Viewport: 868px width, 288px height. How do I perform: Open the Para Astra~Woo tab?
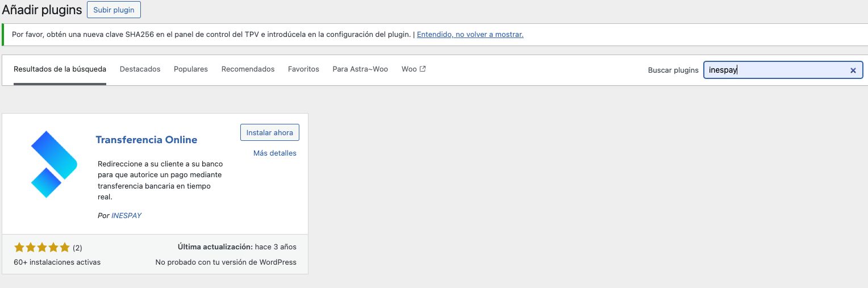tap(360, 69)
